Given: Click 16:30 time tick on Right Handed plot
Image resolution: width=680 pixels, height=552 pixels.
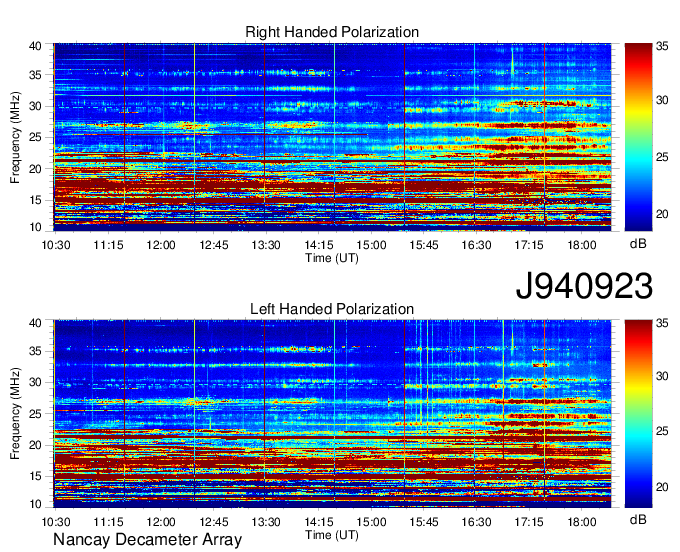Looking at the screenshot, I should click(x=477, y=245).
